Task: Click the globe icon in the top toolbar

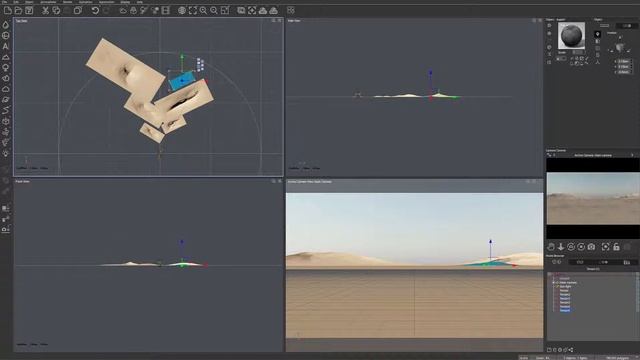Action: [182, 11]
